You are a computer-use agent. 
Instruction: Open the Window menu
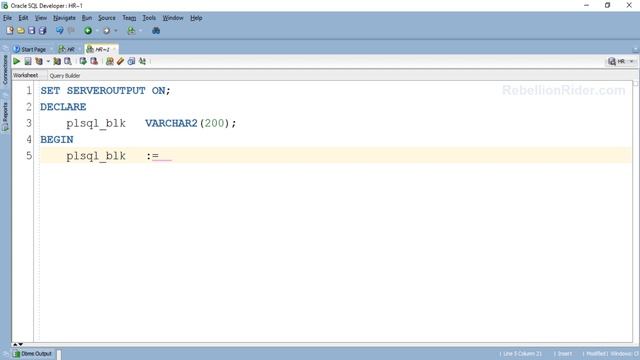pos(173,18)
